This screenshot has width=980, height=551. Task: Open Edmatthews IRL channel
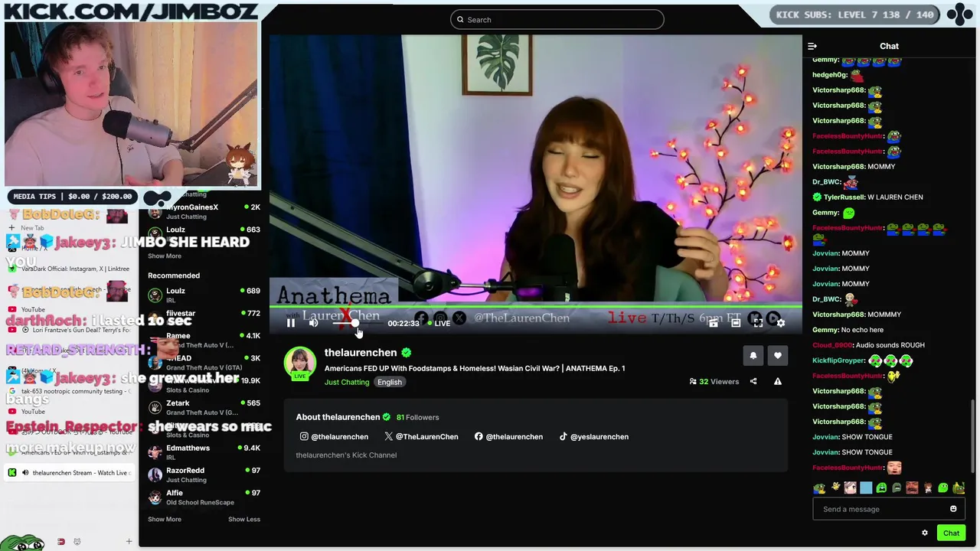[204, 452]
